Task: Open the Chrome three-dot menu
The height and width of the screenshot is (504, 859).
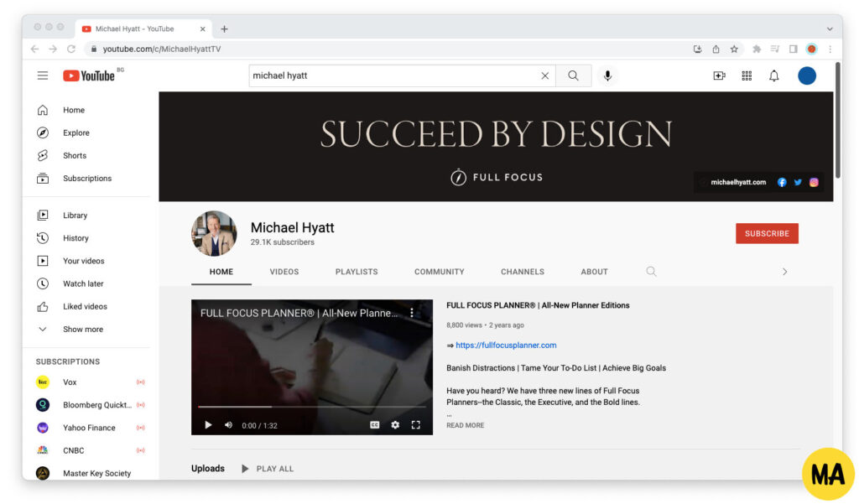Action: [x=830, y=49]
